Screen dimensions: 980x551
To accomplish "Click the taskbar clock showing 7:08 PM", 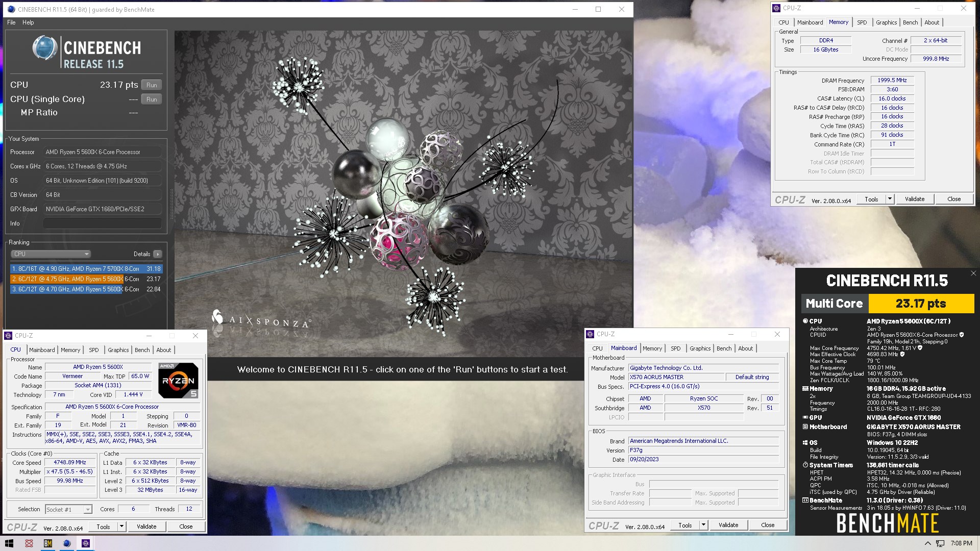I will pyautogui.click(x=961, y=543).
